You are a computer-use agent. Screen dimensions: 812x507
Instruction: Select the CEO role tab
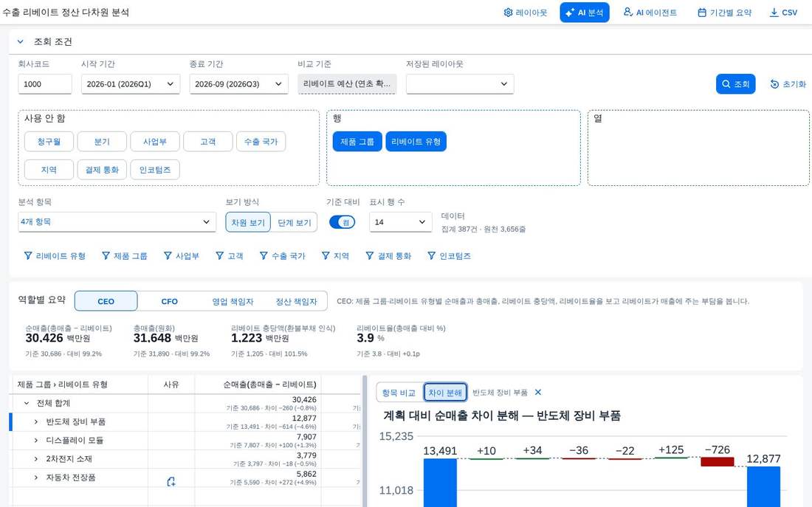pos(106,301)
